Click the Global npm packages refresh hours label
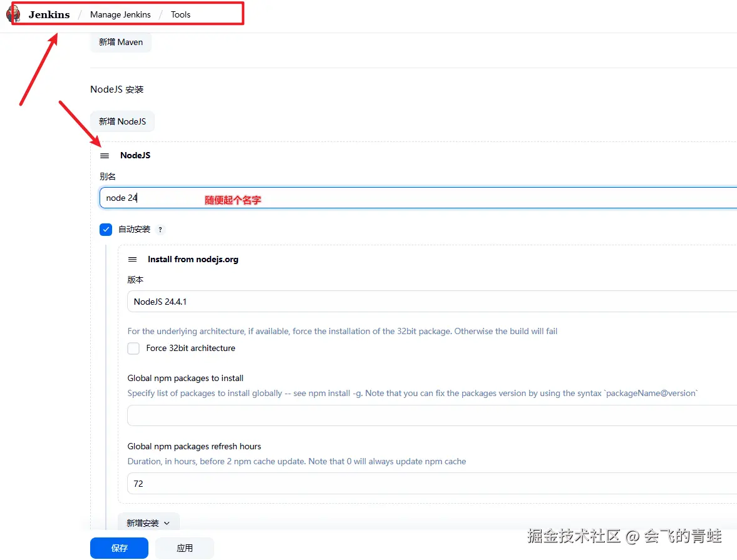 point(194,446)
